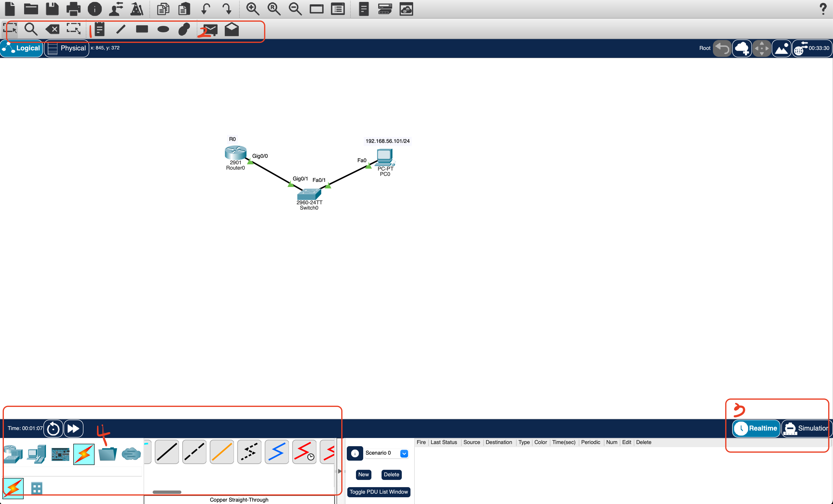
Task: Switch to Simulation mode
Action: point(806,428)
